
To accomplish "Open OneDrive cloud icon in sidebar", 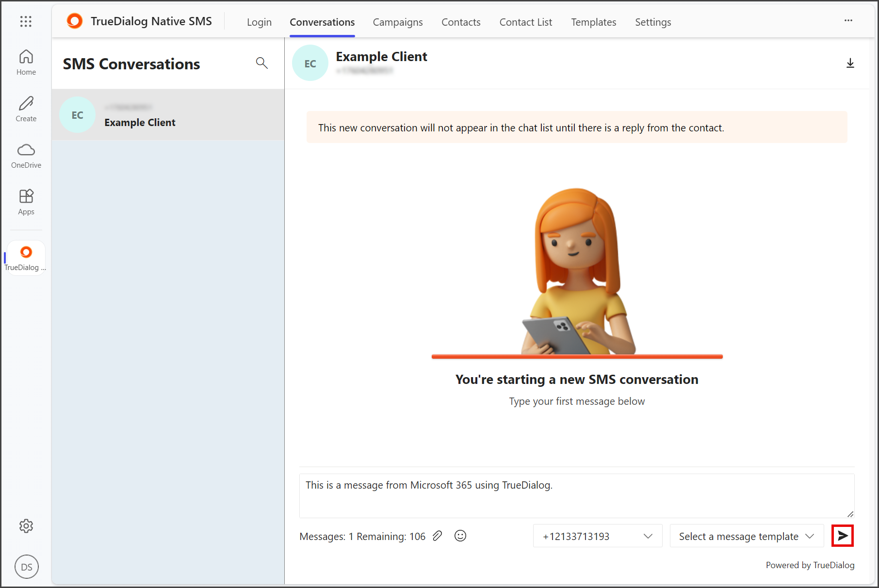I will click(x=26, y=156).
